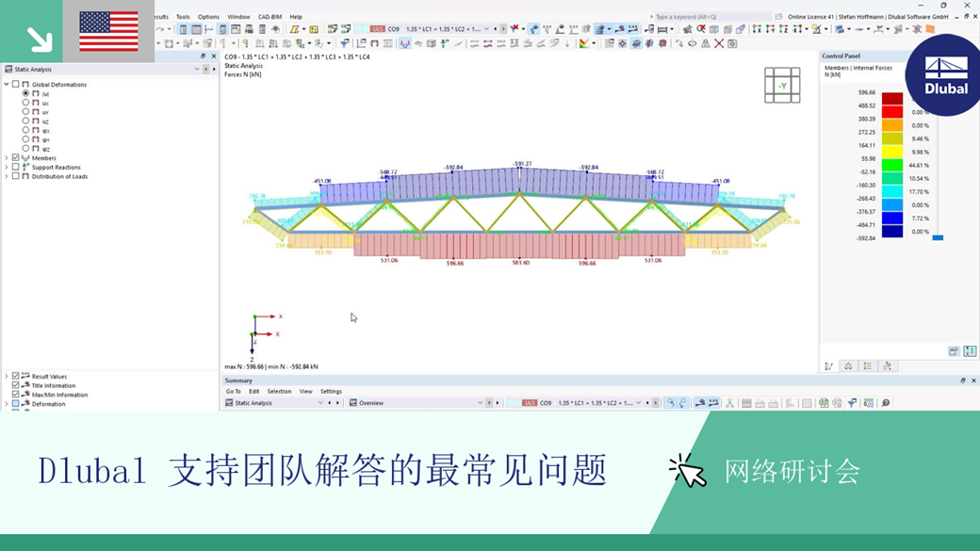Open the Help menu
Viewport: 980px width, 551px height.
click(296, 17)
